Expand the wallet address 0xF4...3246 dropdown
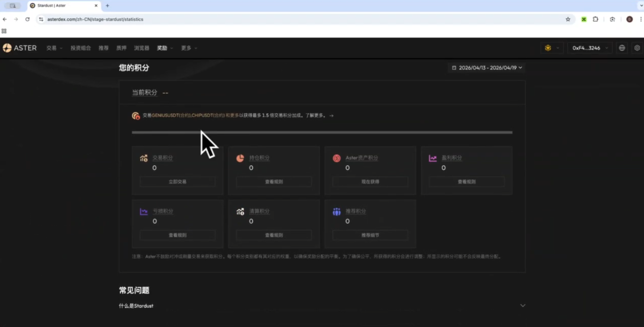 pos(607,48)
